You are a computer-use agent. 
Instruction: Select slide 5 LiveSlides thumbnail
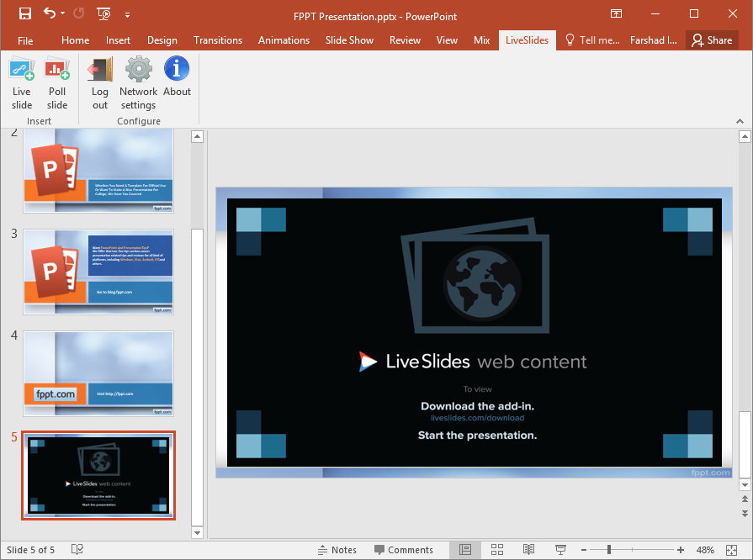coord(98,476)
